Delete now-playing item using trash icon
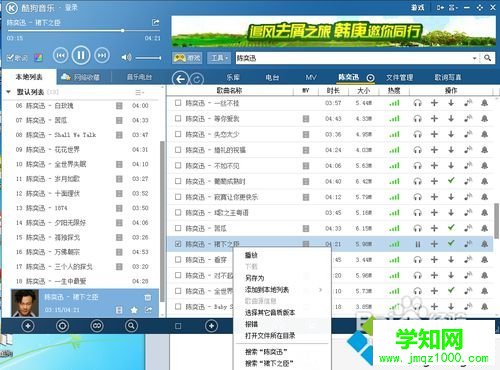The height and width of the screenshot is (370, 500). 148,297
